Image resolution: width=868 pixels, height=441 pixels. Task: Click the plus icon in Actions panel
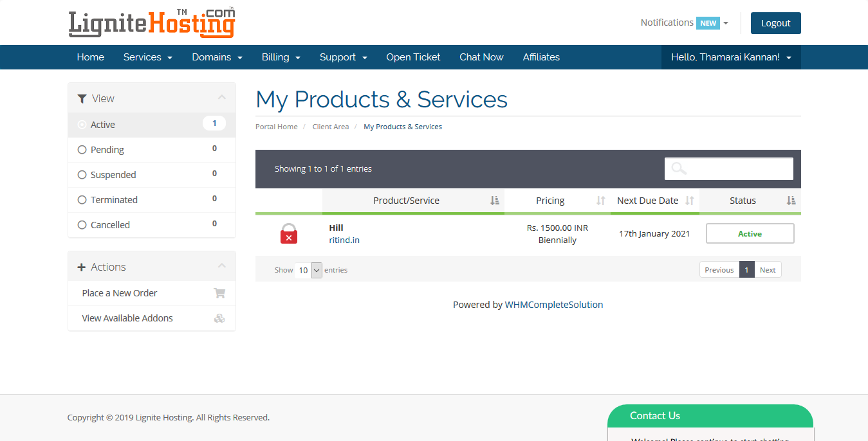pyautogui.click(x=82, y=267)
